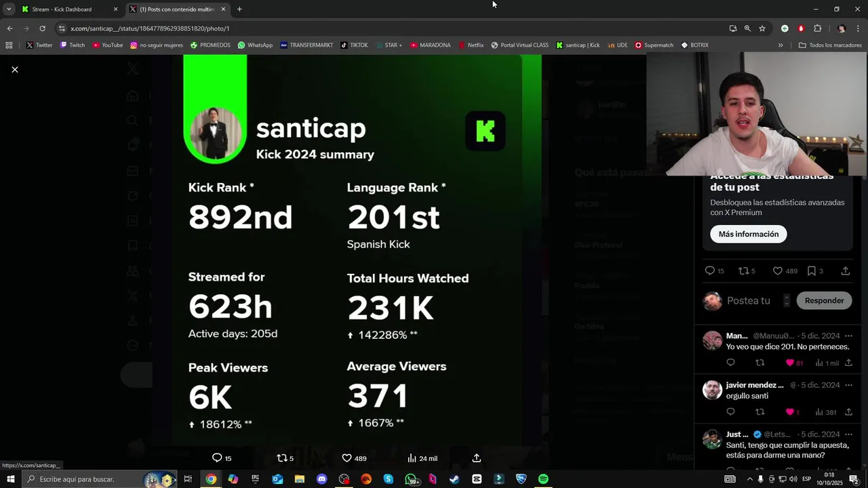View post analytics showing 24 mil
868x488 pixels.
pos(422,458)
